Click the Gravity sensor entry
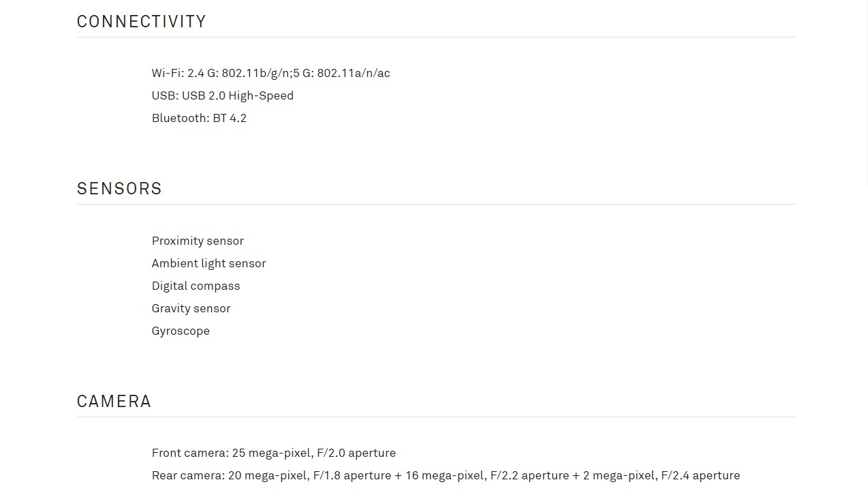Screen dimensions: 868x493 click(191, 308)
